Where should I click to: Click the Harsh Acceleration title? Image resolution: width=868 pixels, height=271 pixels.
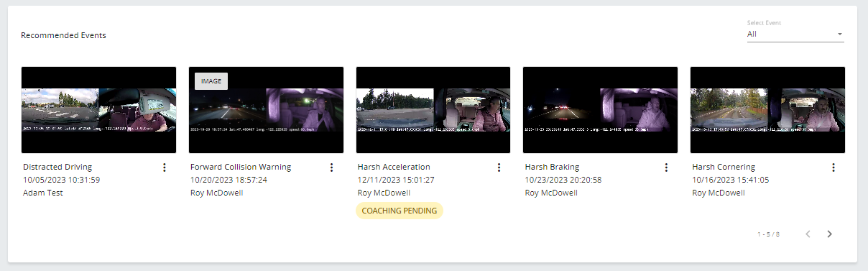pyautogui.click(x=394, y=167)
